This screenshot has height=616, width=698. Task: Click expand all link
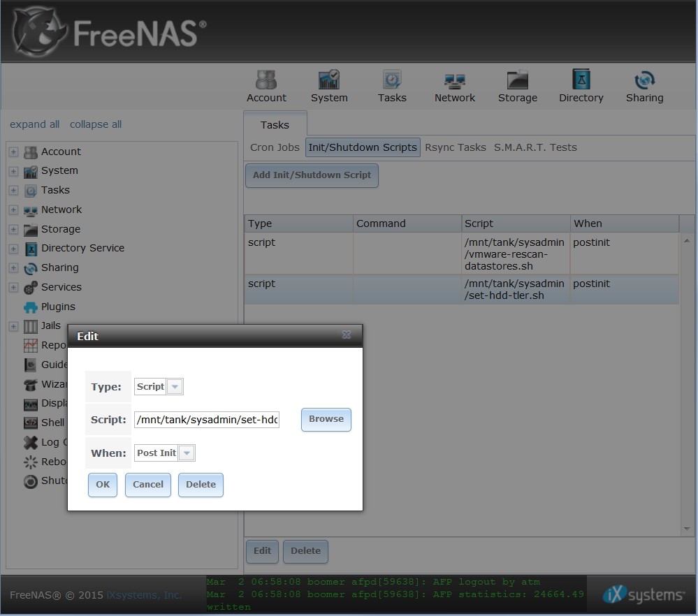pyautogui.click(x=35, y=124)
